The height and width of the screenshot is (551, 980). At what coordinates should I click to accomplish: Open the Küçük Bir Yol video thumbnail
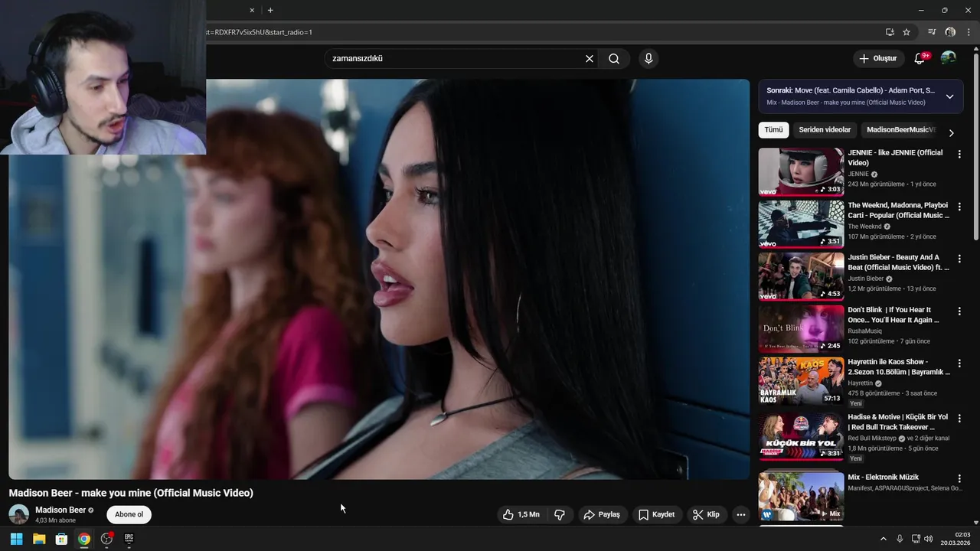(801, 436)
